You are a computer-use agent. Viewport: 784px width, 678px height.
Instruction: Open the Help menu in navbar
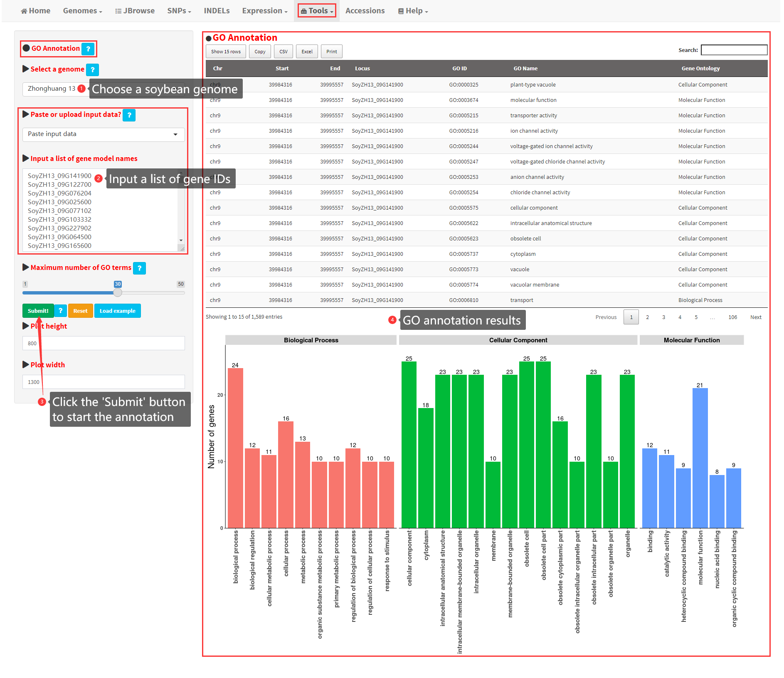click(x=413, y=11)
